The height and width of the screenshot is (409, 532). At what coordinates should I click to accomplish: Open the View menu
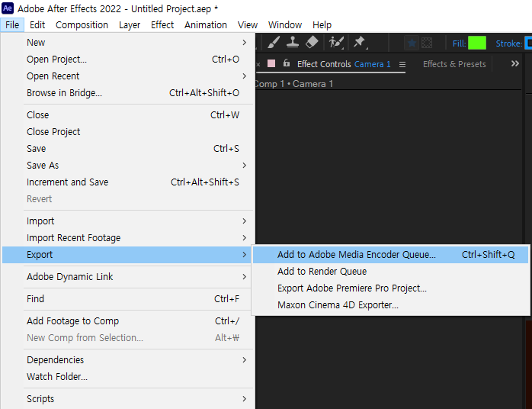[x=248, y=24]
